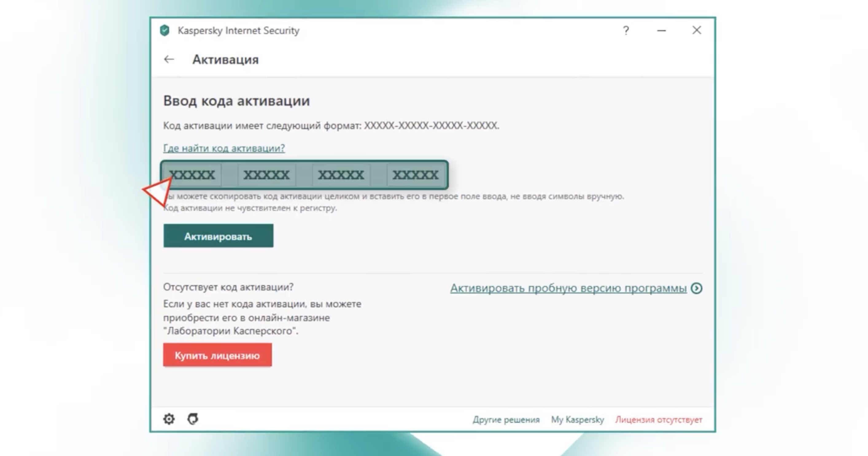Viewport: 868px width, 456px height.
Task: Open Активировать пробную версию программы link
Action: click(x=568, y=288)
